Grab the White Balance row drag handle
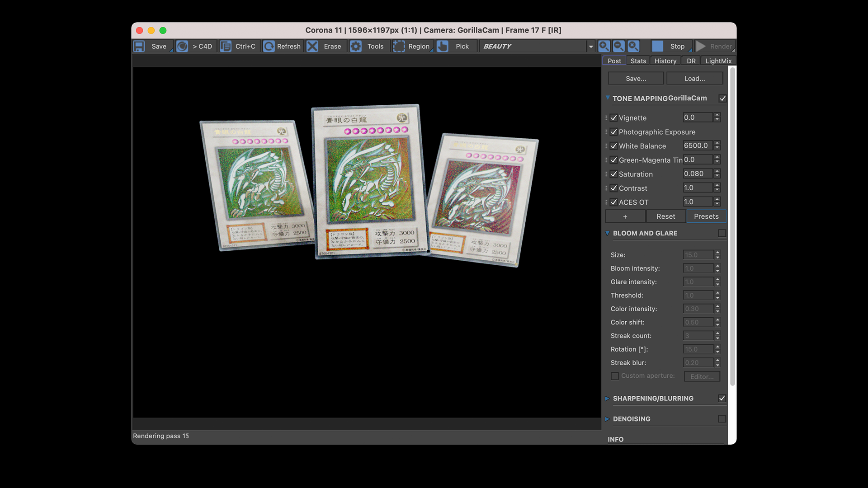This screenshot has width=868, height=488. (x=606, y=146)
